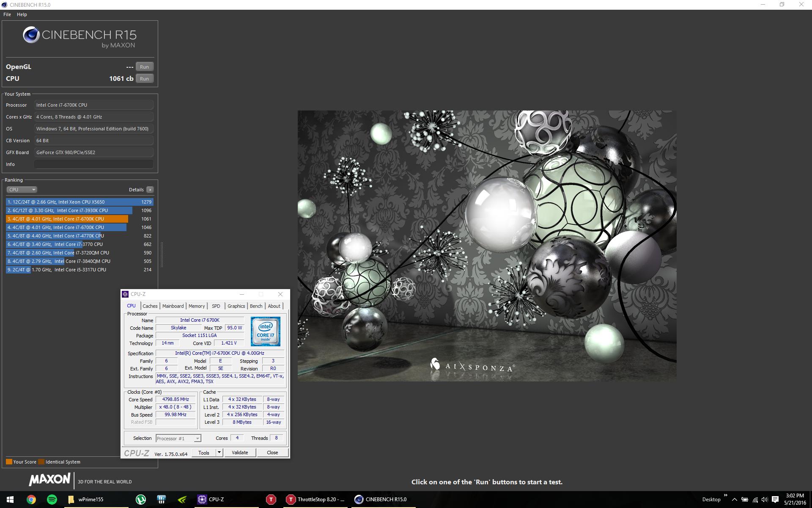
Task: Select ranking row Xeon CPU X5650
Action: (x=80, y=202)
